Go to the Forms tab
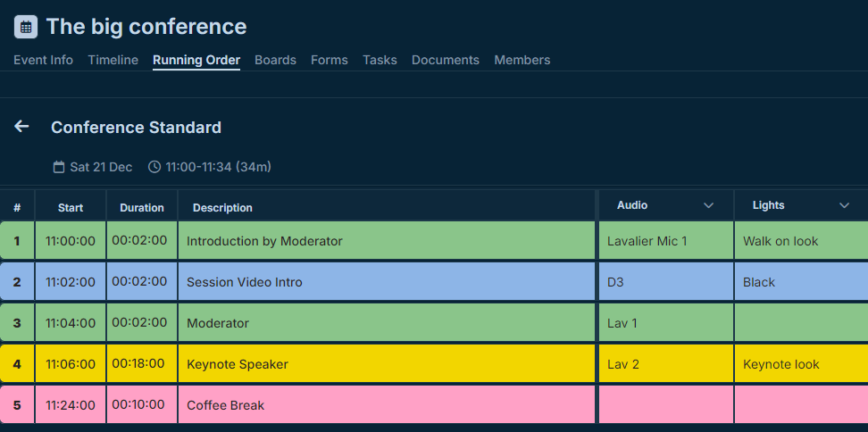This screenshot has height=432, width=868. [330, 60]
